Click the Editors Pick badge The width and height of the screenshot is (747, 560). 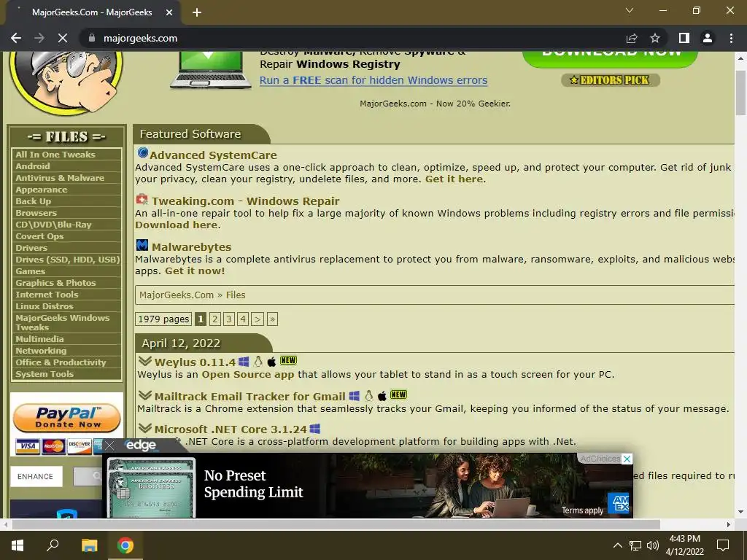tap(611, 80)
